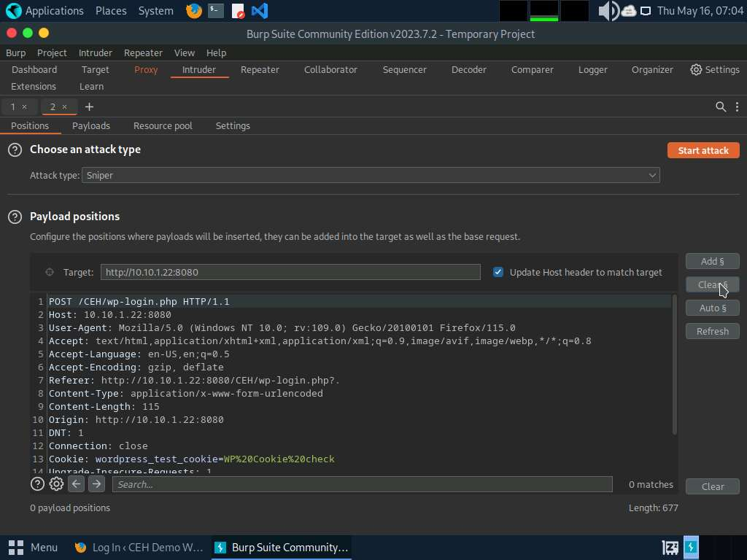The height and width of the screenshot is (560, 747).
Task: Open search settings gear below the request editor
Action: [56, 484]
